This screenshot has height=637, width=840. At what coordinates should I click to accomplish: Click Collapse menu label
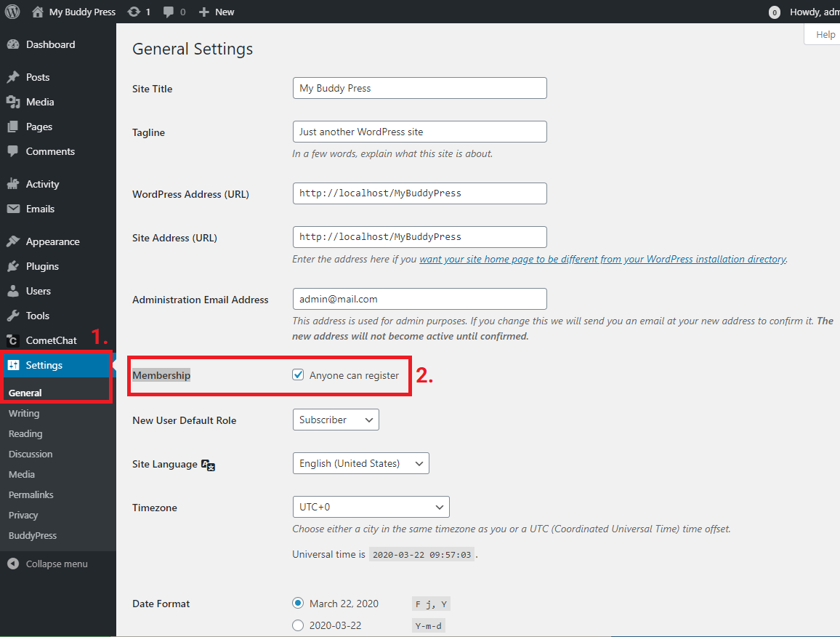click(57, 564)
